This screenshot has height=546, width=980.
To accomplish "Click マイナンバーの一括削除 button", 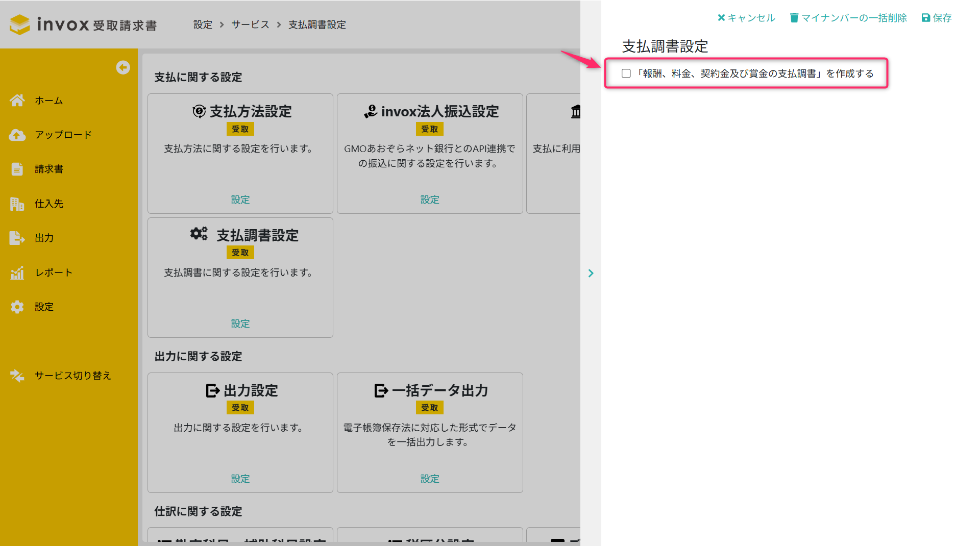I will coord(848,18).
